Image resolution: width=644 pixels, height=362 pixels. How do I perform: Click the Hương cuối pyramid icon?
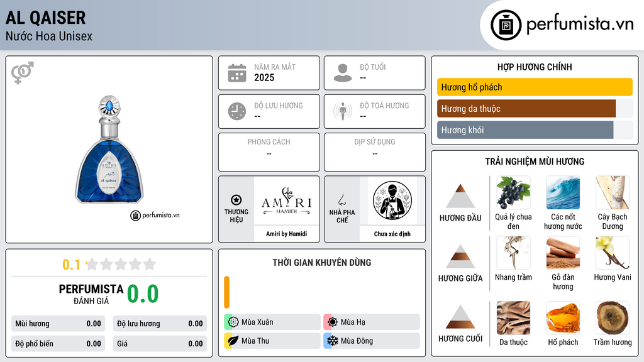(x=460, y=317)
